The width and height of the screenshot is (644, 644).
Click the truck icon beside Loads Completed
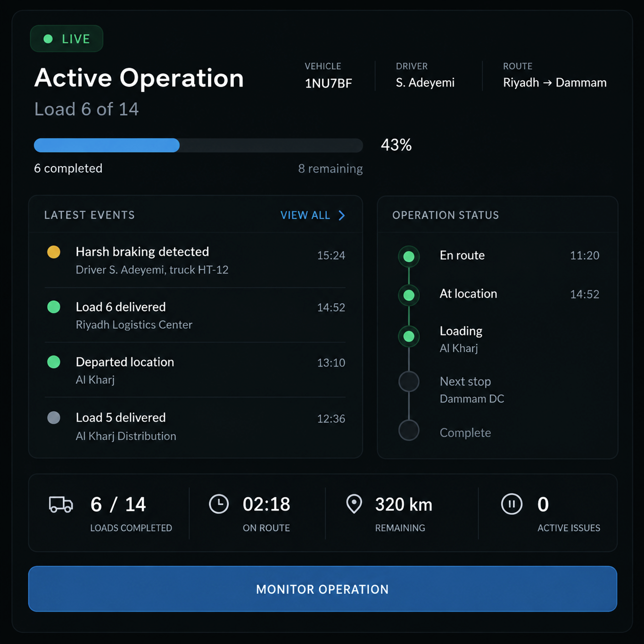pyautogui.click(x=61, y=504)
